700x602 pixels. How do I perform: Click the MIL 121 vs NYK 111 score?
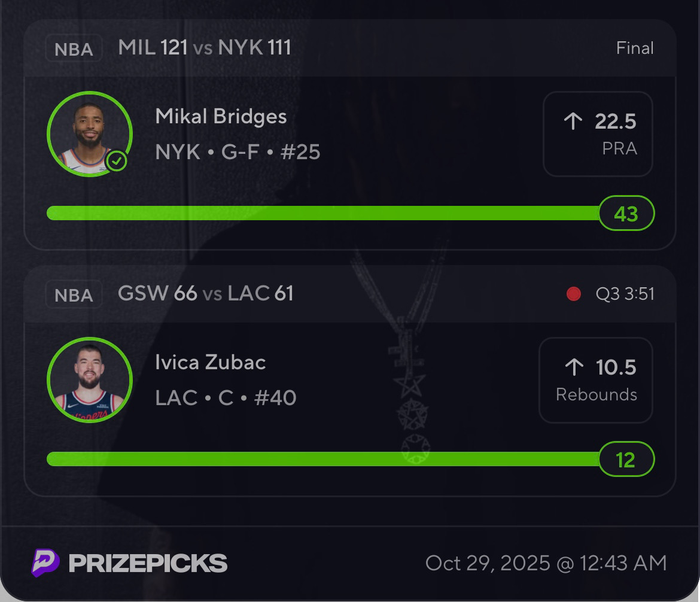coord(205,47)
